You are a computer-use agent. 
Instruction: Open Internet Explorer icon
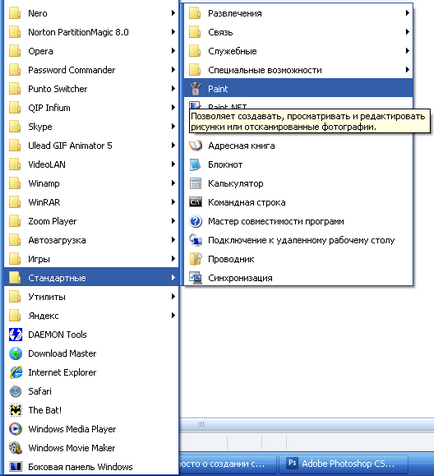coord(15,372)
